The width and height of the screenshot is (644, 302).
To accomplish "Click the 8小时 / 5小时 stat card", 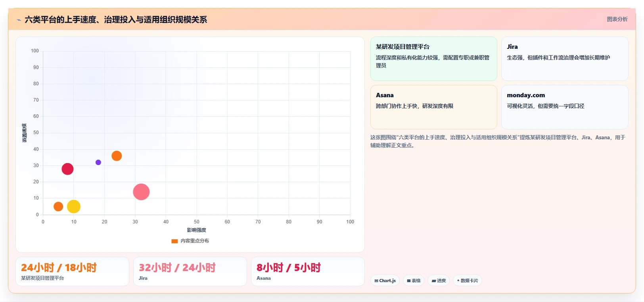I will click(308, 271).
